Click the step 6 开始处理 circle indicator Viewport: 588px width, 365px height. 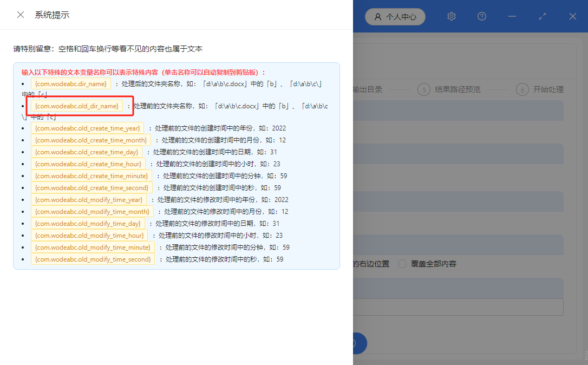(522, 90)
